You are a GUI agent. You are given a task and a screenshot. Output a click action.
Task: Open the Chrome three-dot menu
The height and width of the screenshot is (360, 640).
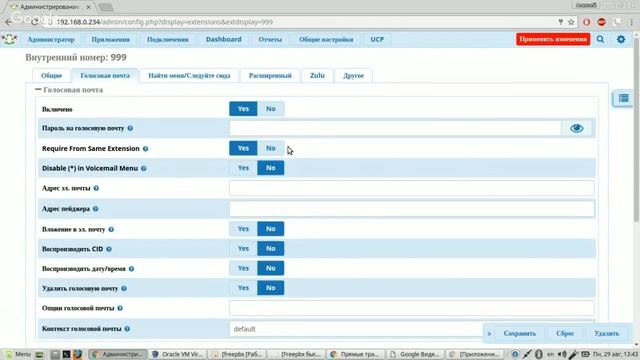click(632, 22)
